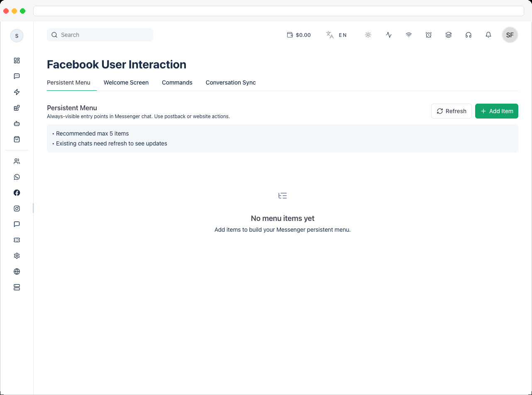Open the bot icon in sidebar

click(x=17, y=124)
